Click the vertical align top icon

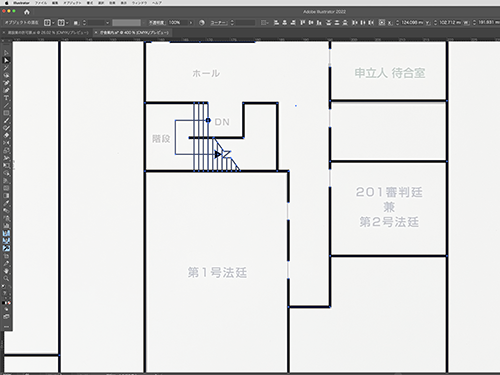303,23
